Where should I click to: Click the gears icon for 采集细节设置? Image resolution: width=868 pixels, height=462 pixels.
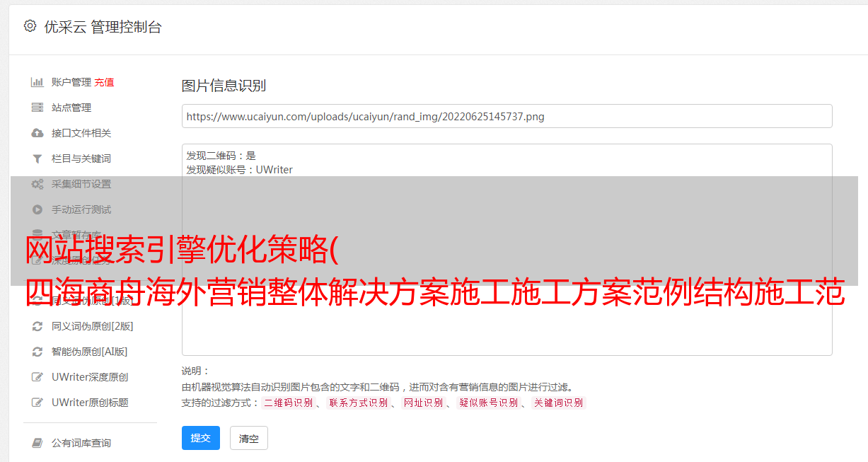click(37, 184)
